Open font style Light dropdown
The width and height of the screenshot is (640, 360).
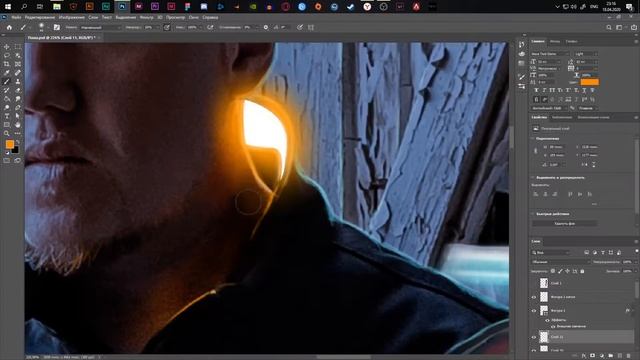click(586, 54)
